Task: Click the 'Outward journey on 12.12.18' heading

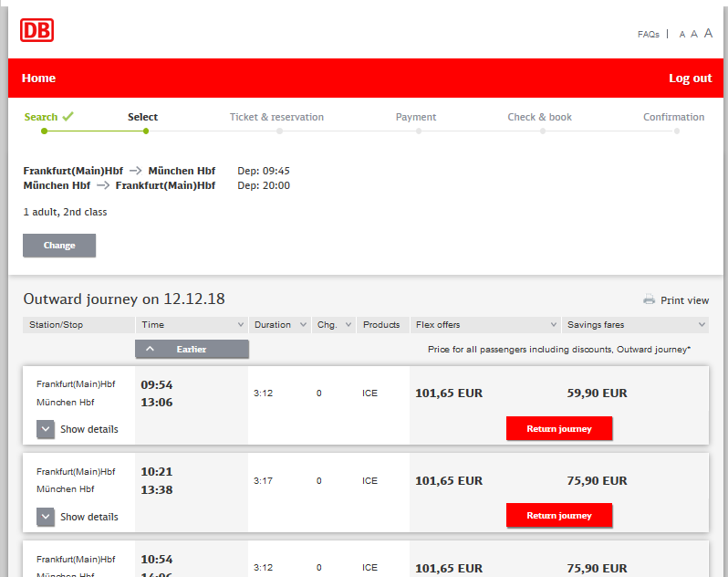Action: pos(124,299)
